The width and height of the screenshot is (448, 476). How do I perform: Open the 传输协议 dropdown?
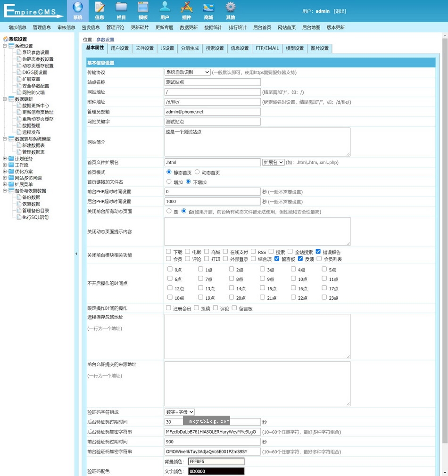pyautogui.click(x=187, y=72)
